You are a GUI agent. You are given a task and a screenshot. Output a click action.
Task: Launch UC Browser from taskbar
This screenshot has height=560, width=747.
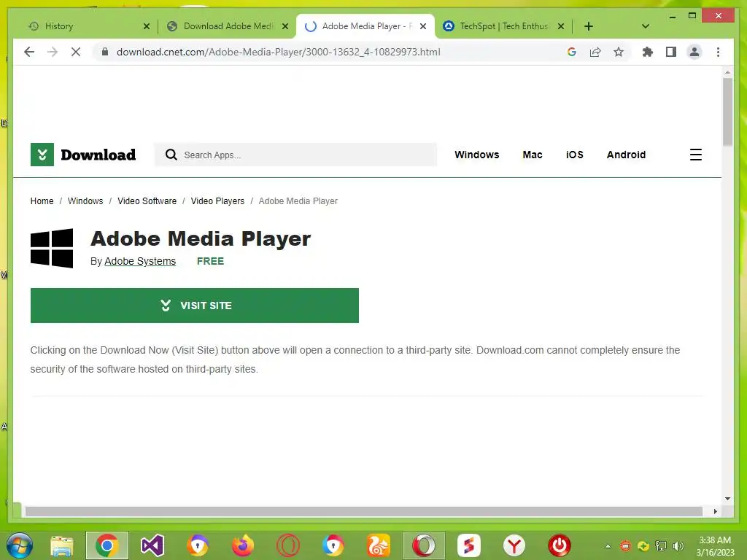click(x=379, y=545)
